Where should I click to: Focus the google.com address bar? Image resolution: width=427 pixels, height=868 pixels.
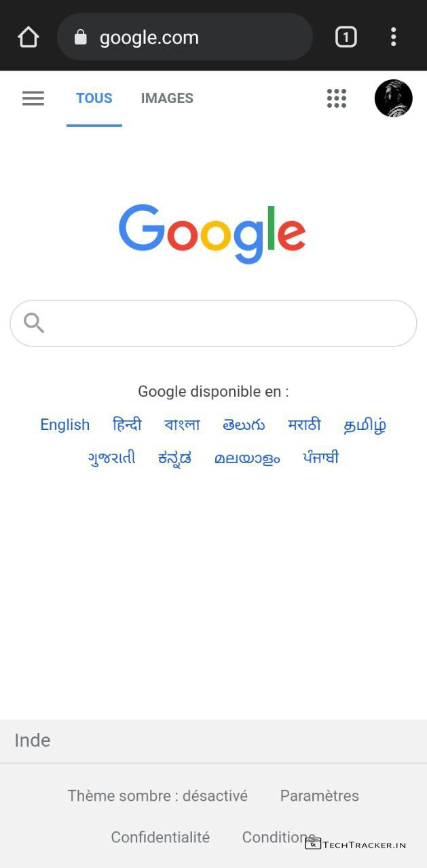click(185, 37)
